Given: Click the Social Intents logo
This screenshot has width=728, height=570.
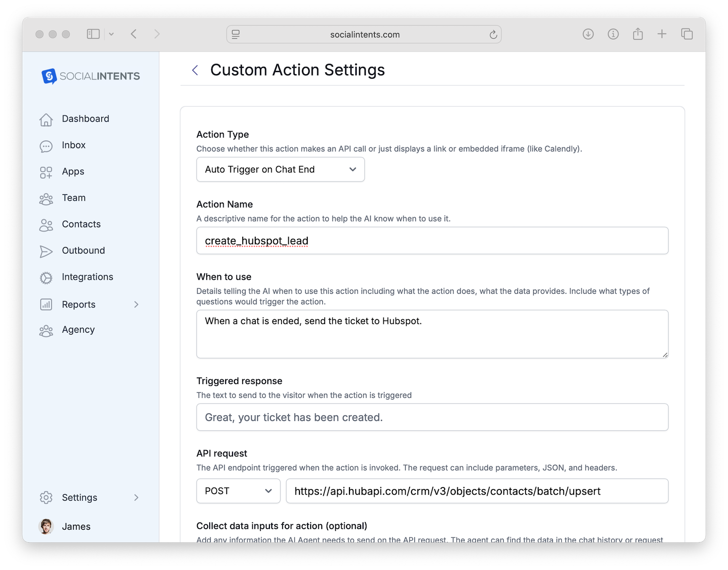Looking at the screenshot, I should pyautogui.click(x=90, y=76).
